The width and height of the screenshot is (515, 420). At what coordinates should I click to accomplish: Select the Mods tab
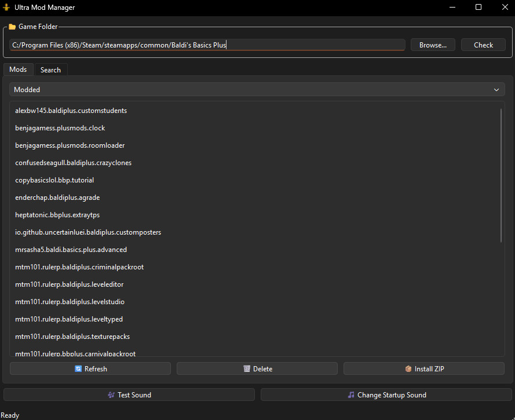(x=18, y=69)
